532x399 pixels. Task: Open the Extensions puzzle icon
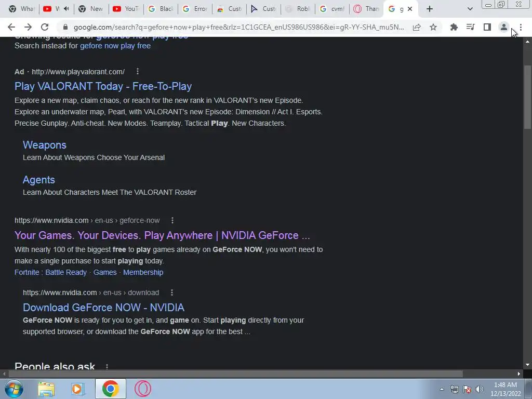click(454, 27)
